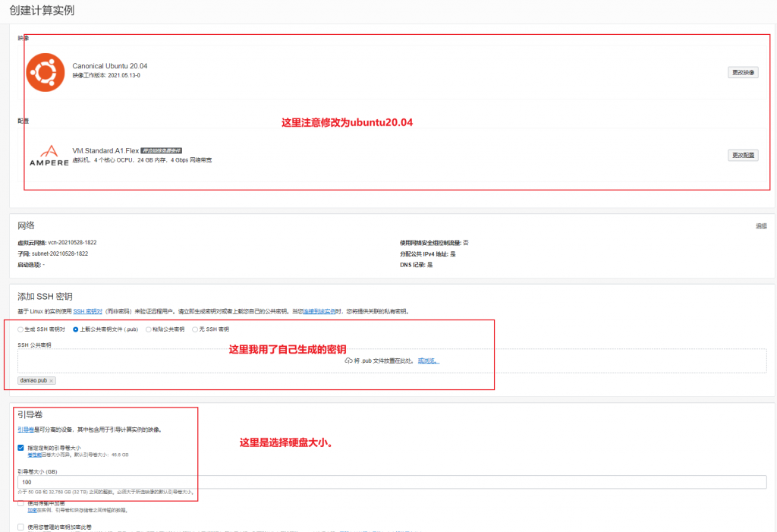Click the 更改映像 button
Image resolution: width=777 pixels, height=532 pixels.
[743, 72]
